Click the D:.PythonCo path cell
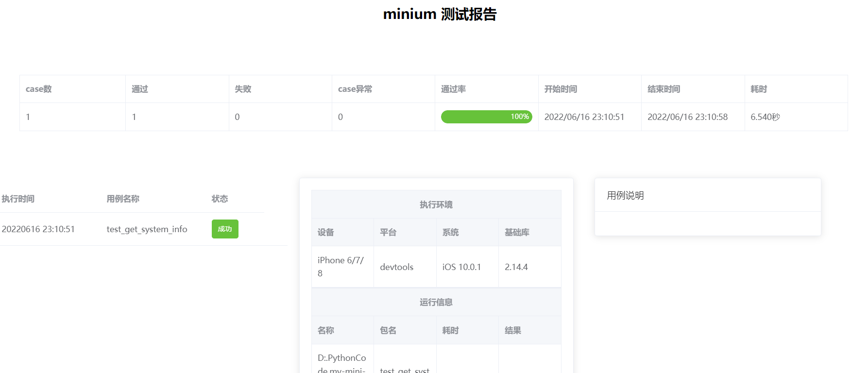This screenshot has width=868, height=373. point(343,359)
